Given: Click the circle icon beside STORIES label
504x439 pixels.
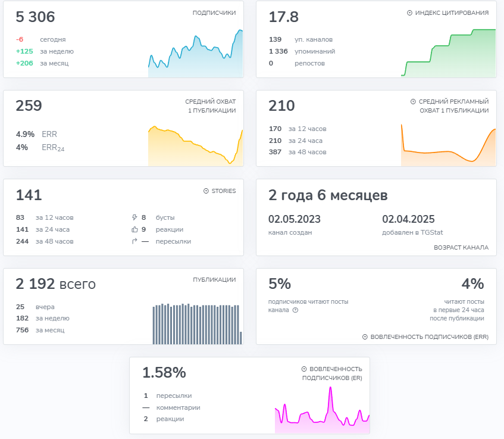Looking at the screenshot, I should [x=206, y=191].
